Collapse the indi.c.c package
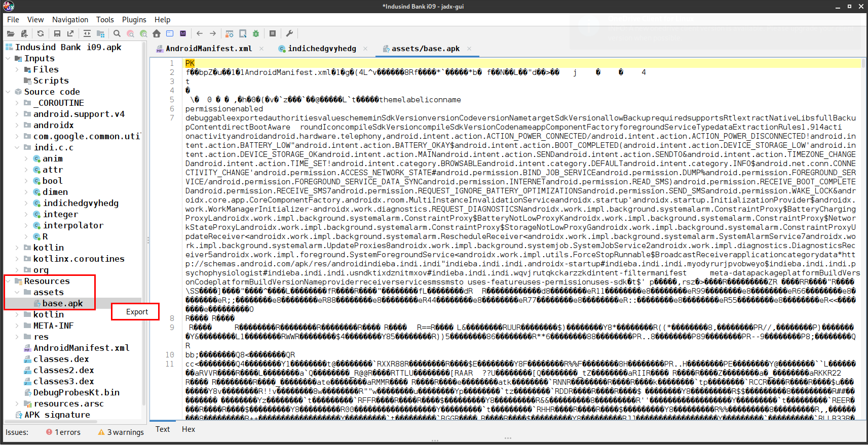Viewport: 868px width, 445px height. pyautogui.click(x=17, y=148)
